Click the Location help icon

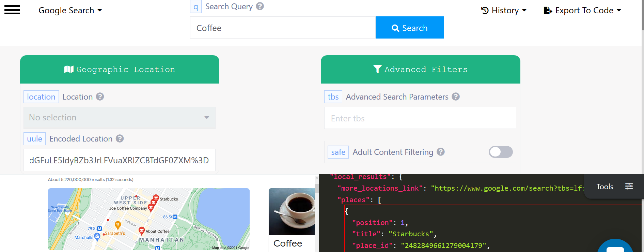[100, 97]
